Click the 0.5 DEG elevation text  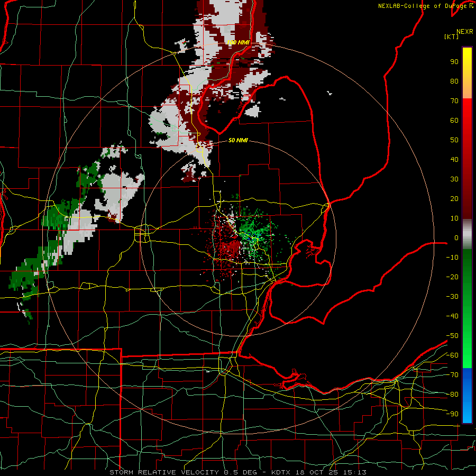tap(241, 472)
